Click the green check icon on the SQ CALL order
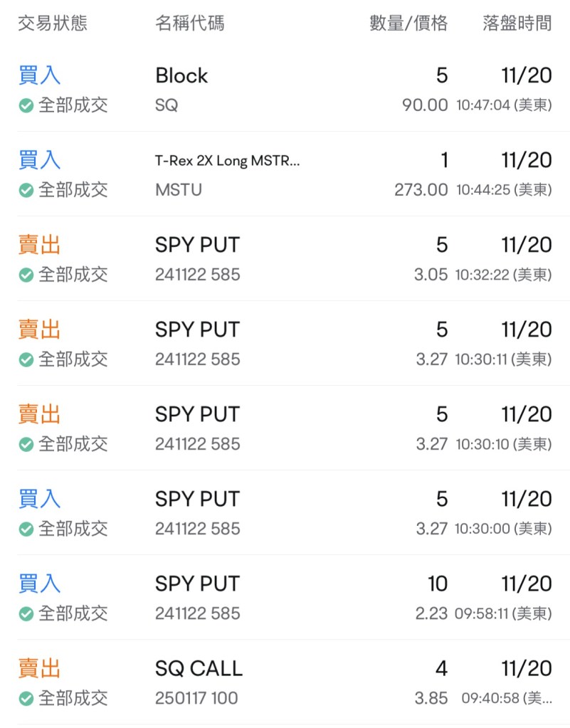 (26, 699)
